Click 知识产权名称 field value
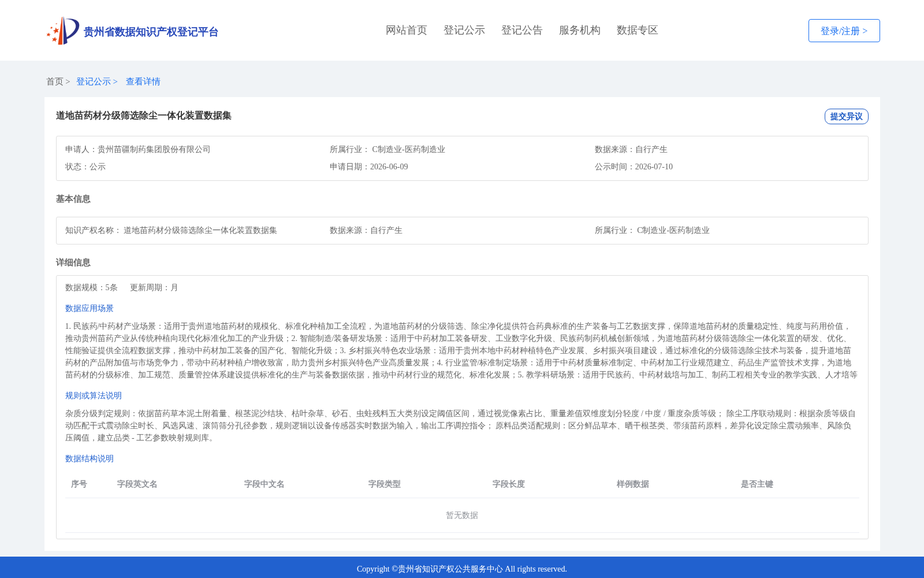The image size is (924, 578). point(200,230)
